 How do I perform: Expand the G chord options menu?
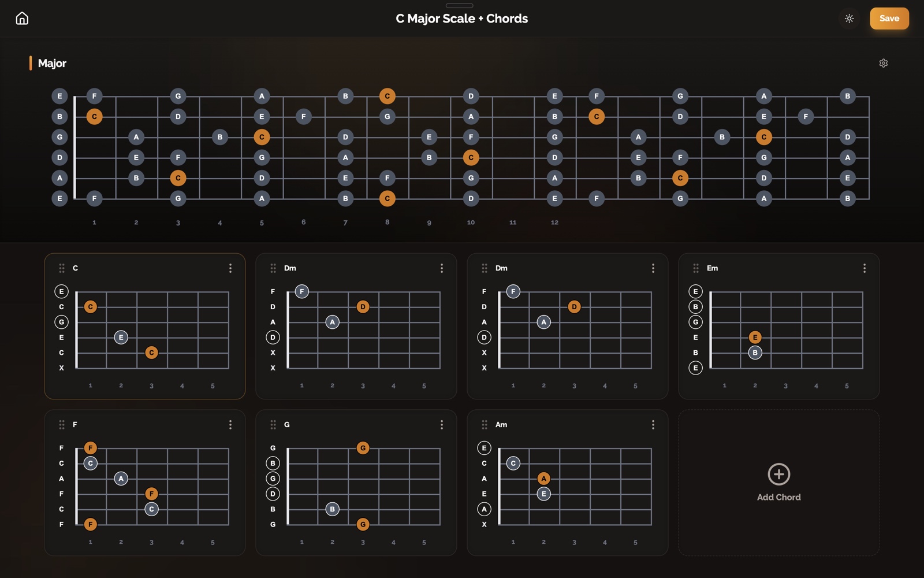point(442,425)
